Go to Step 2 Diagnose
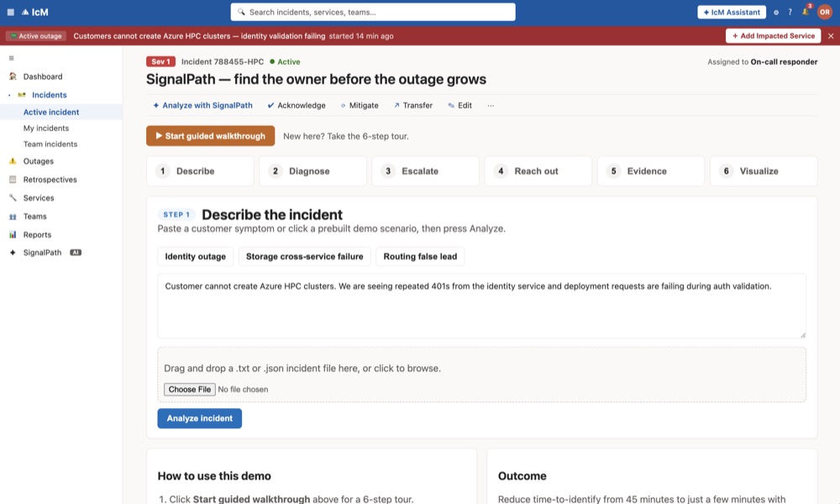The width and height of the screenshot is (840, 504). pyautogui.click(x=312, y=171)
